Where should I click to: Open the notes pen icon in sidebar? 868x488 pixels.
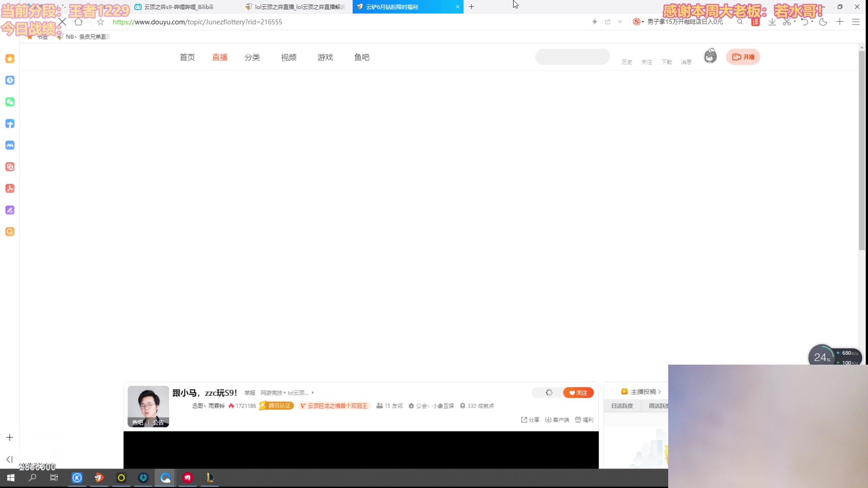point(9,210)
